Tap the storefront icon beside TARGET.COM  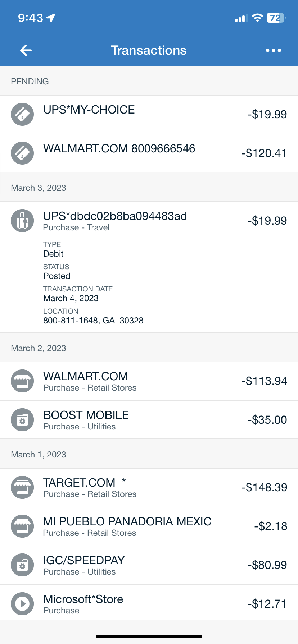point(22,487)
